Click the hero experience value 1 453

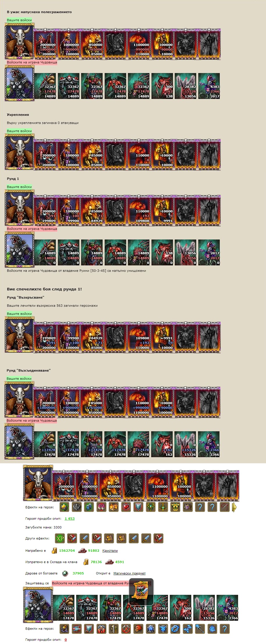(69, 519)
